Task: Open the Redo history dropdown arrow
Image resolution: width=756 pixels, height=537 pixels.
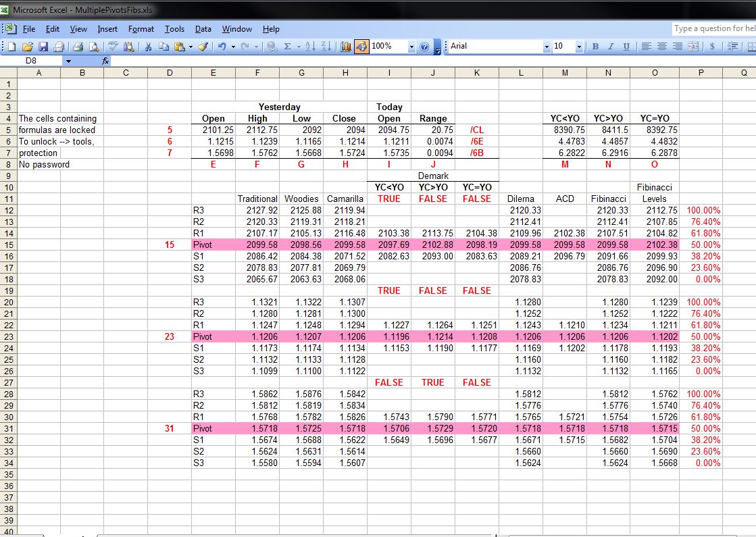Action: (256, 47)
